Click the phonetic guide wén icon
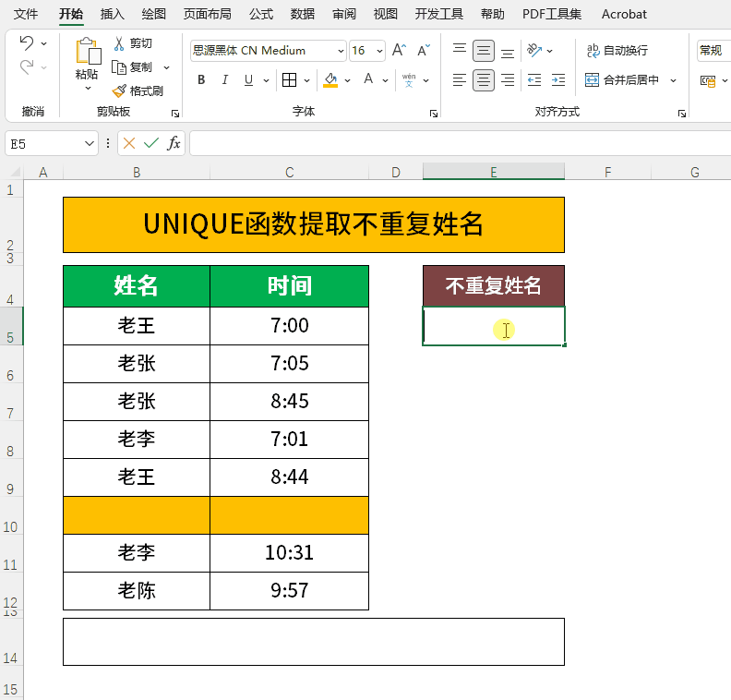This screenshot has width=731, height=700. (x=409, y=80)
